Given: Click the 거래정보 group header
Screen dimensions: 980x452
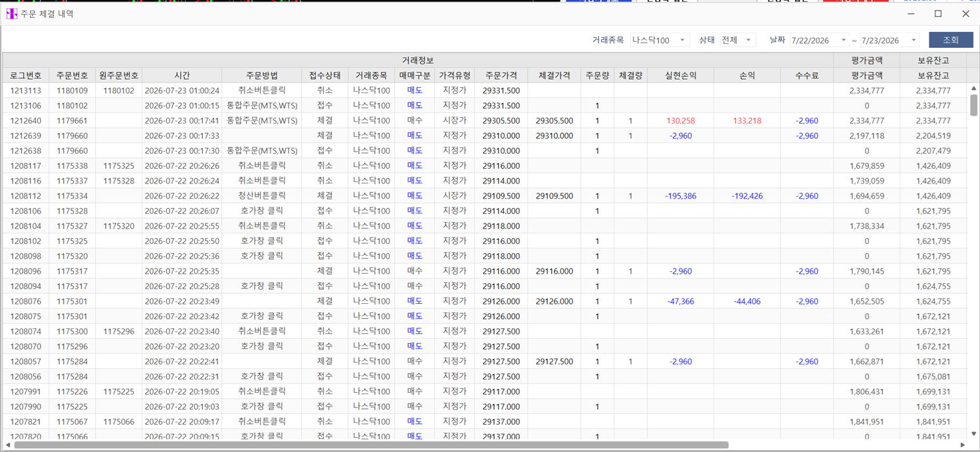Looking at the screenshot, I should (418, 60).
